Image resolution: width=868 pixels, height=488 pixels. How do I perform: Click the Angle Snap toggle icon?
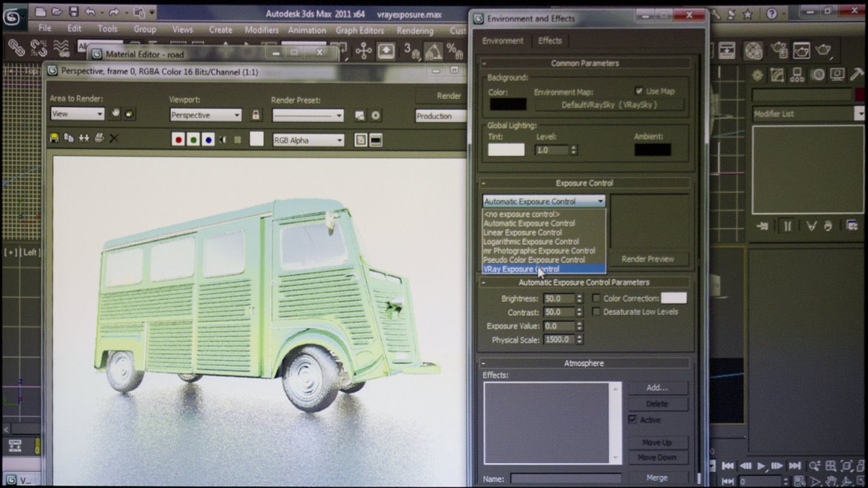(433, 51)
